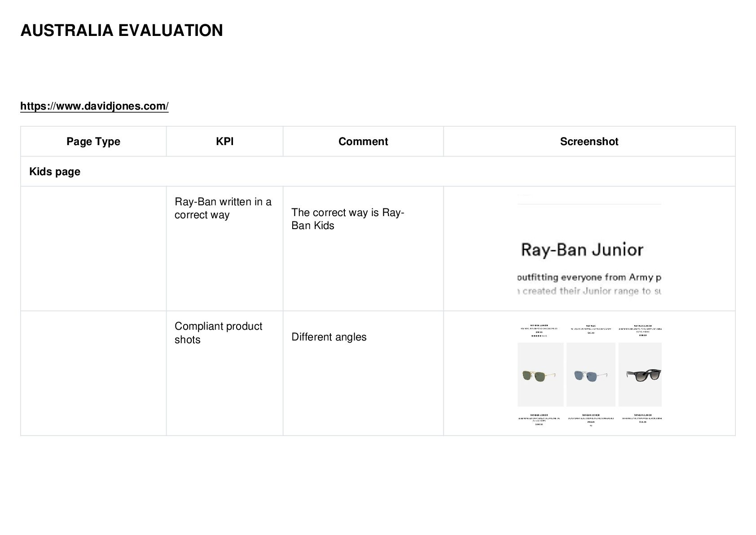Open the davidjones.com hyperlink
The image size is (756, 535).
[x=94, y=106]
